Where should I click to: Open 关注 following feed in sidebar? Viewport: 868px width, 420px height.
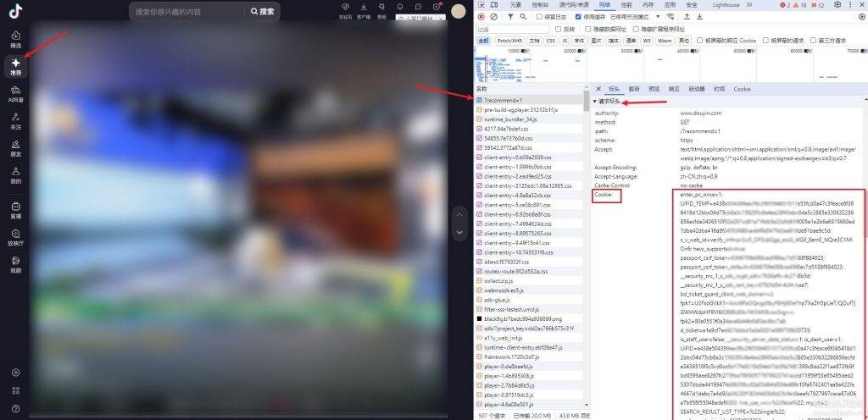click(x=15, y=121)
